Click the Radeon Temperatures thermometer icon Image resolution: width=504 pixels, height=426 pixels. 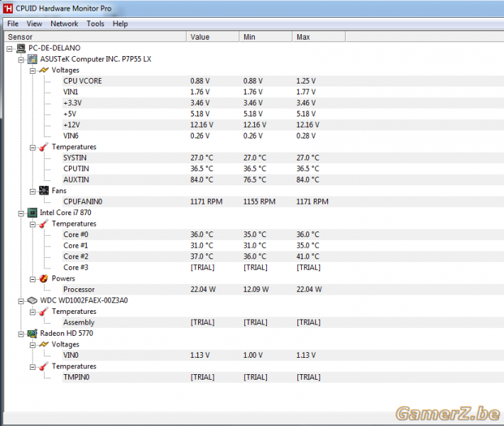44,366
